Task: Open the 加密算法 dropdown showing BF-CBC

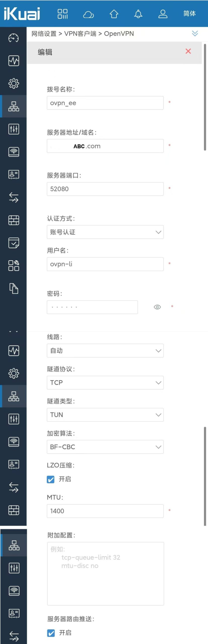Action: tap(105, 447)
